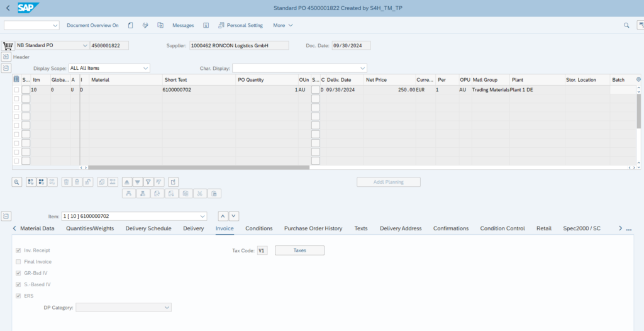Click the Copy item icon
The image size is (644, 331).
coord(103,182)
